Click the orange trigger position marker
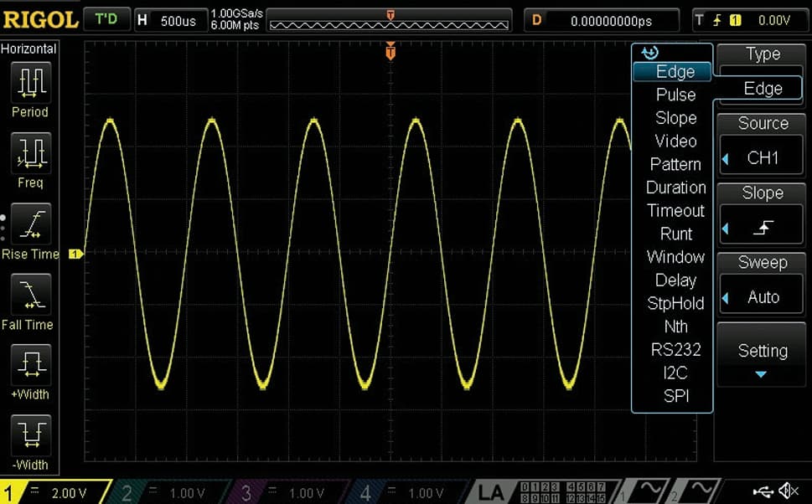The width and height of the screenshot is (812, 504). [390, 53]
